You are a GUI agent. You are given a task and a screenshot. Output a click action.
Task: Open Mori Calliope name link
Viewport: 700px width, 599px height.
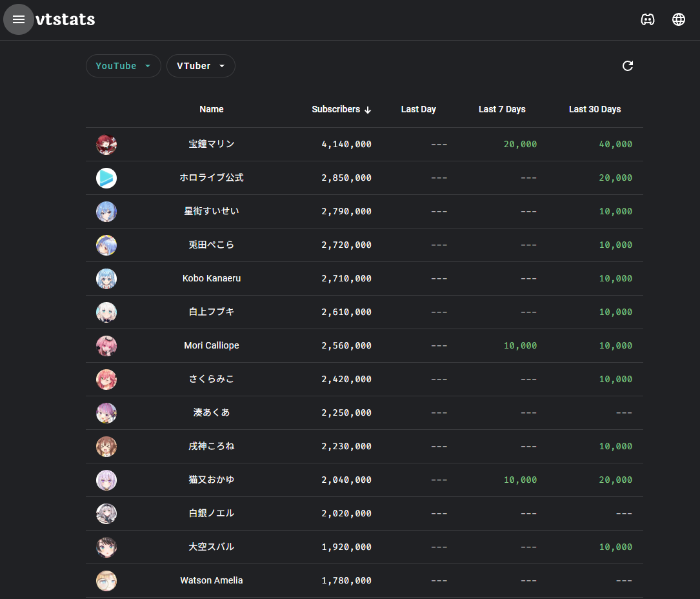[x=211, y=345]
